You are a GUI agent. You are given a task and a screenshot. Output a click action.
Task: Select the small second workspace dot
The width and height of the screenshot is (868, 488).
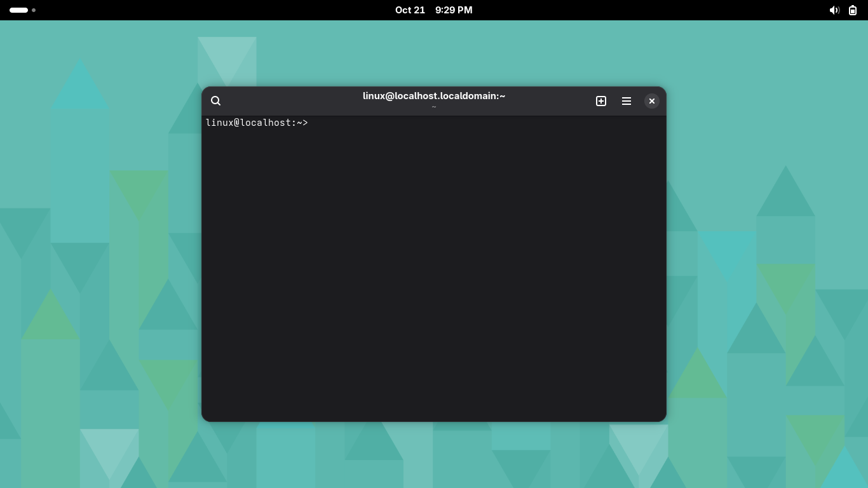point(34,10)
